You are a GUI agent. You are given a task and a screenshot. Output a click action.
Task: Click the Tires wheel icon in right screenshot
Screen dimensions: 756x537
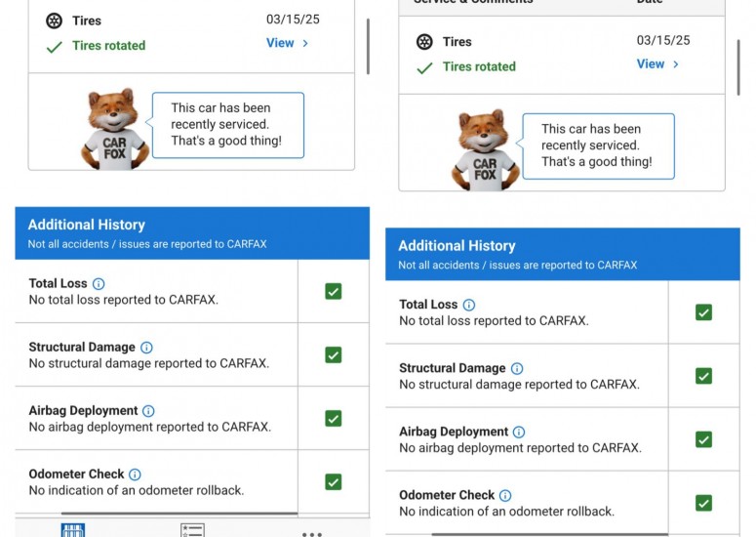pyautogui.click(x=424, y=42)
